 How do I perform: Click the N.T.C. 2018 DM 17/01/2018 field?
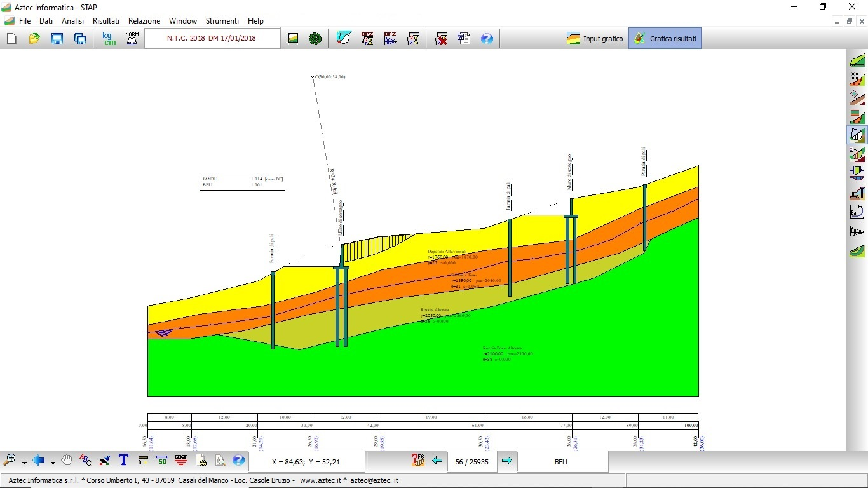(212, 38)
